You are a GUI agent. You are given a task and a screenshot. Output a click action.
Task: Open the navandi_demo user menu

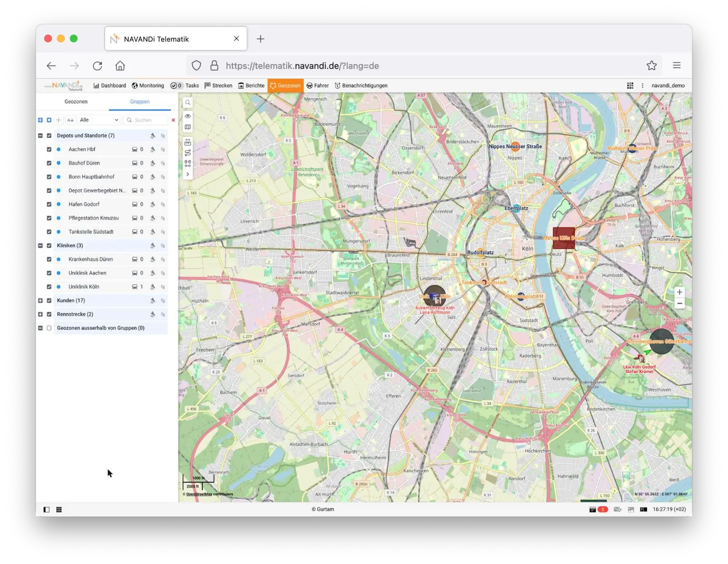point(668,86)
